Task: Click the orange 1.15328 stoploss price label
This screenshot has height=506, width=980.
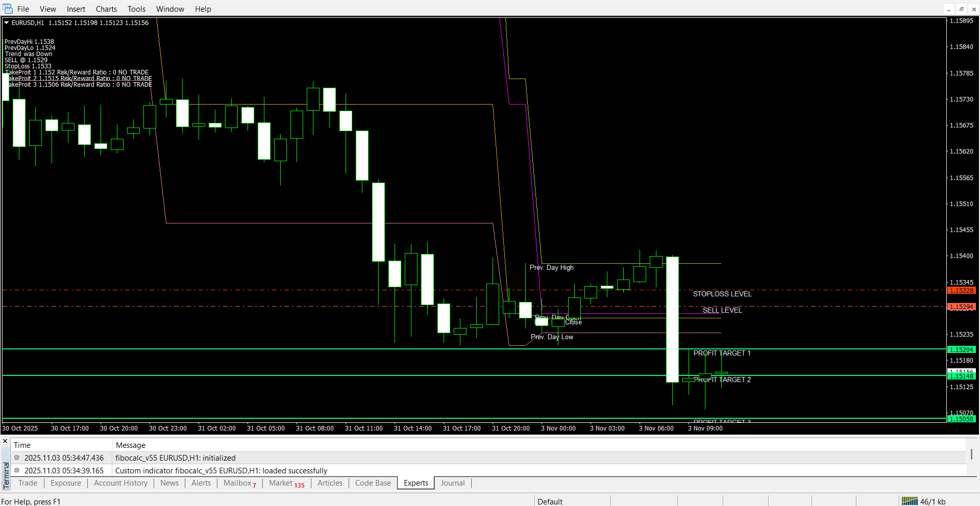Action: (x=961, y=291)
